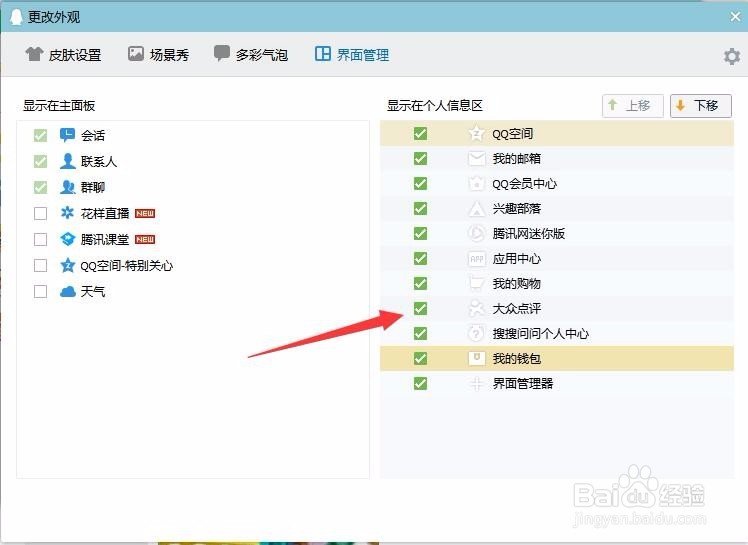The image size is (748, 545).
Task: Uncheck the QQ空间 checkbox in info area
Action: click(x=420, y=134)
